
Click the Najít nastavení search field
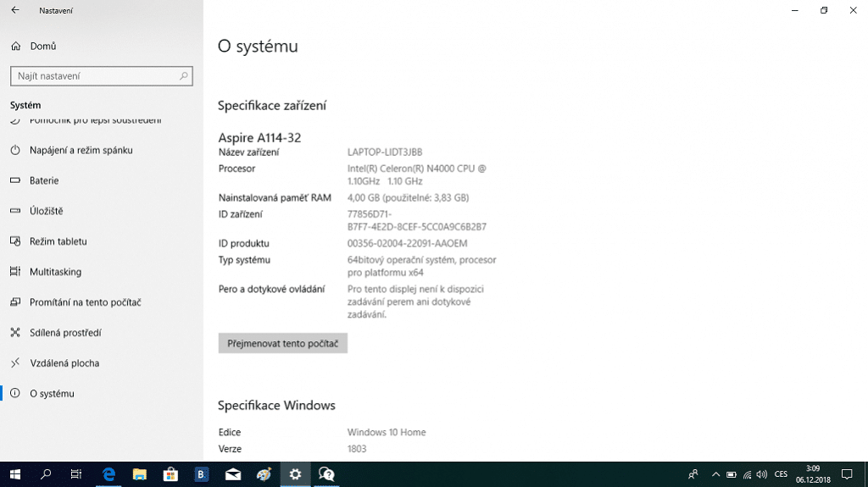coord(102,76)
